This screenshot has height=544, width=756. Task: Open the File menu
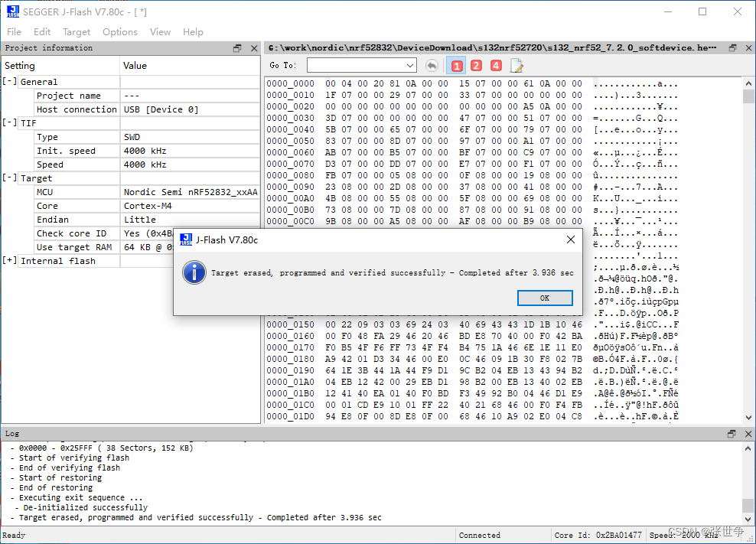(14, 32)
